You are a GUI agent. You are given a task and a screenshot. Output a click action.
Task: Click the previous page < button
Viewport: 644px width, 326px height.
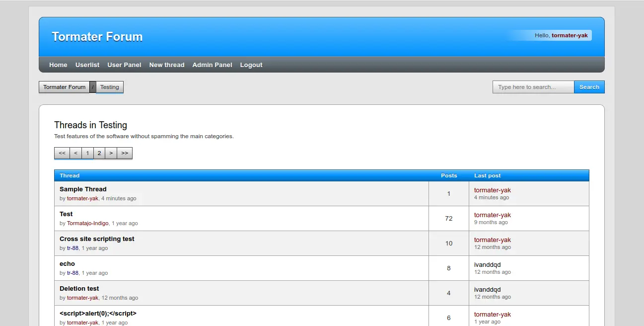[75, 153]
